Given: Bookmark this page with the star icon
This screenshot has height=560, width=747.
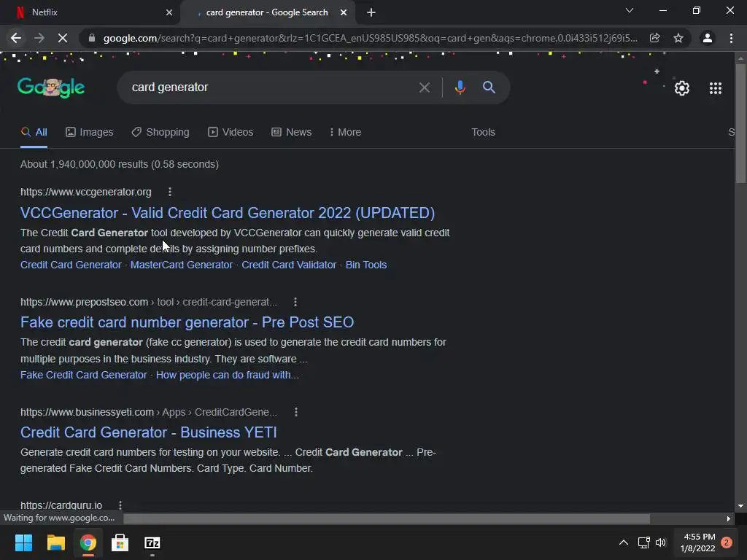Looking at the screenshot, I should point(678,38).
